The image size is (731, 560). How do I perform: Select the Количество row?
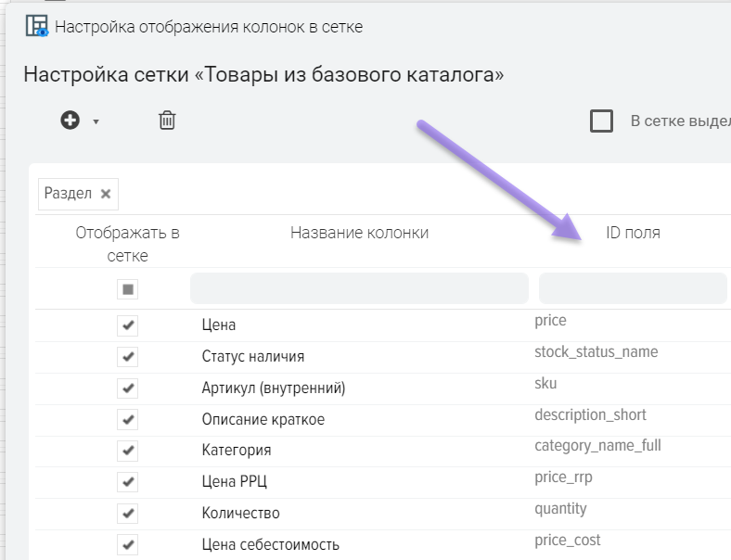241,514
